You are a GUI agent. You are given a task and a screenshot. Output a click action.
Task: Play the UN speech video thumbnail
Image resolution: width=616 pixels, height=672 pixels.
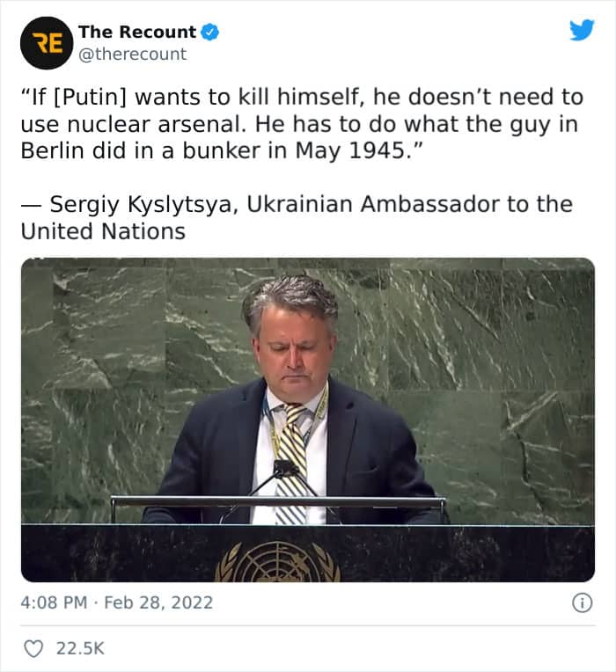click(x=308, y=420)
